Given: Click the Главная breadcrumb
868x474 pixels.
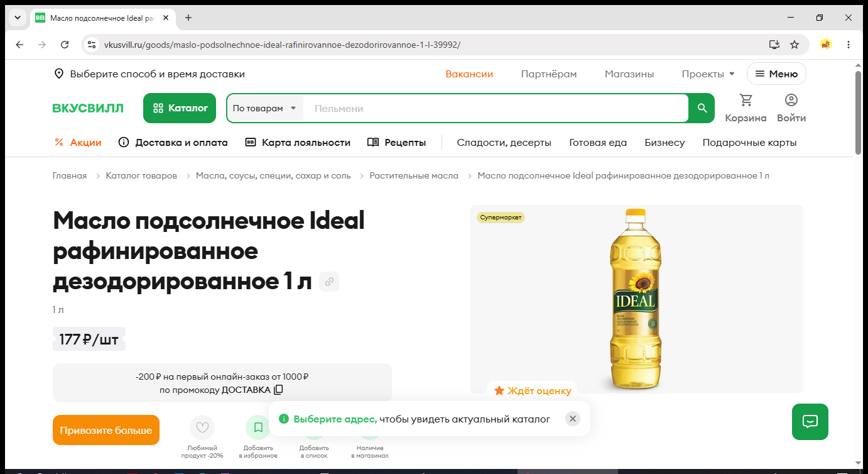Looking at the screenshot, I should coord(70,175).
